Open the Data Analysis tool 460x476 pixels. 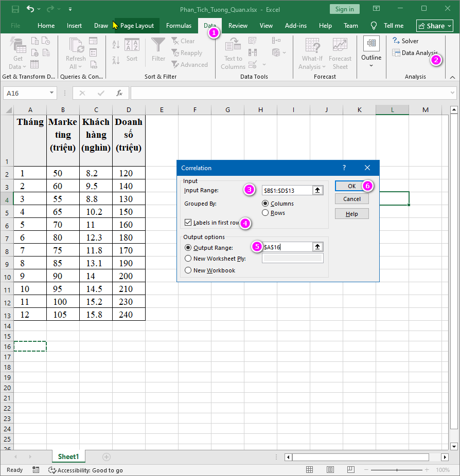pyautogui.click(x=417, y=53)
